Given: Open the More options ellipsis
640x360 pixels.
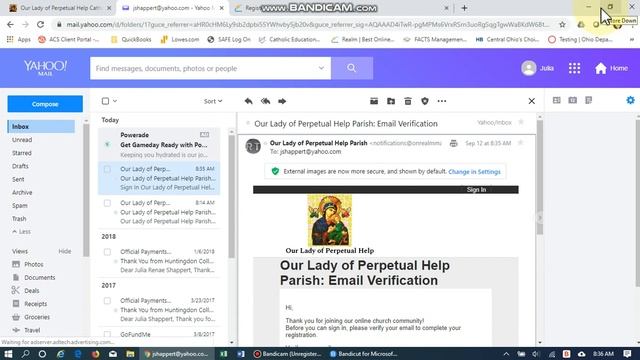Looking at the screenshot, I should point(442,101).
